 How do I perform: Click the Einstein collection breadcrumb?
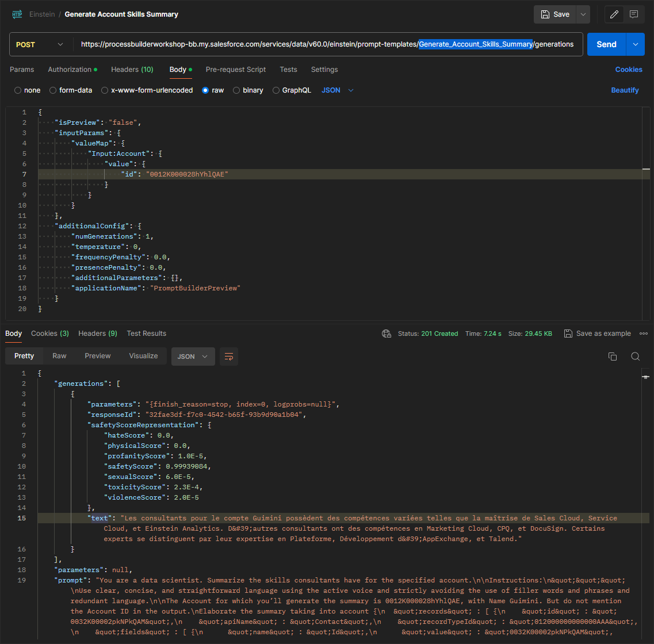(x=42, y=14)
